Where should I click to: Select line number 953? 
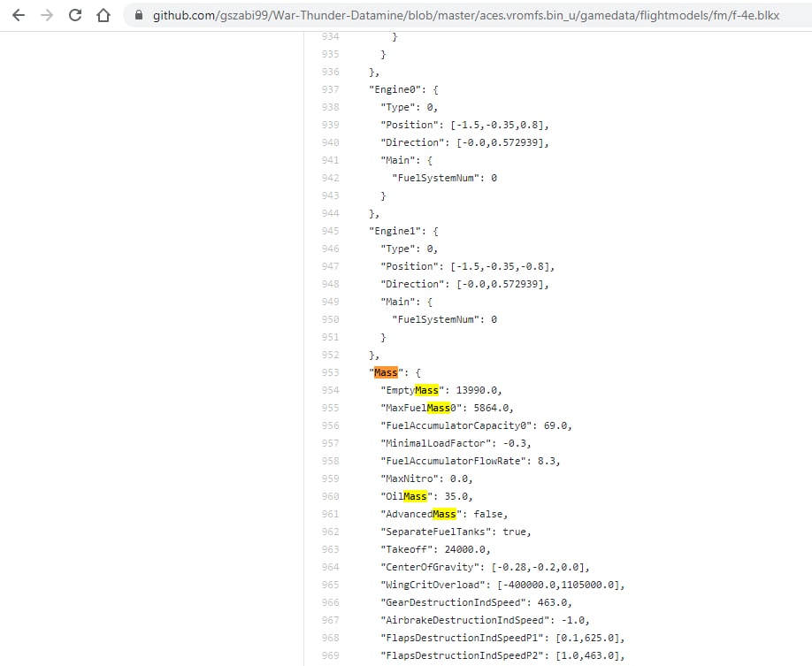pos(331,372)
